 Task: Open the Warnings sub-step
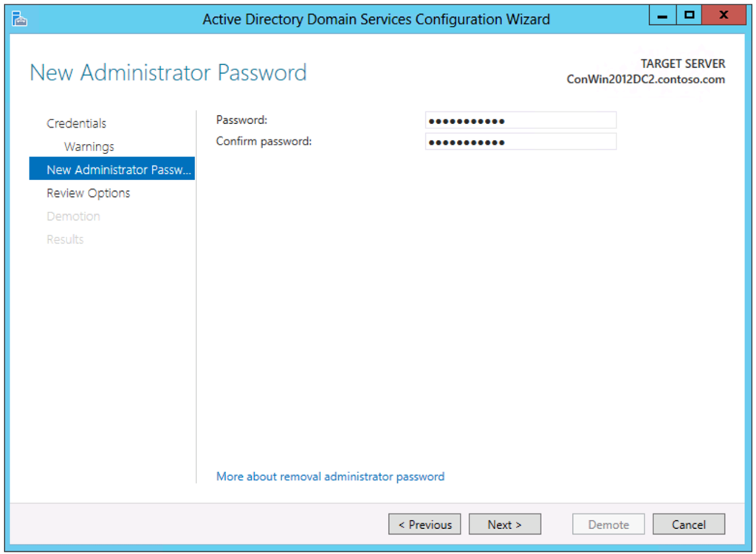point(89,147)
